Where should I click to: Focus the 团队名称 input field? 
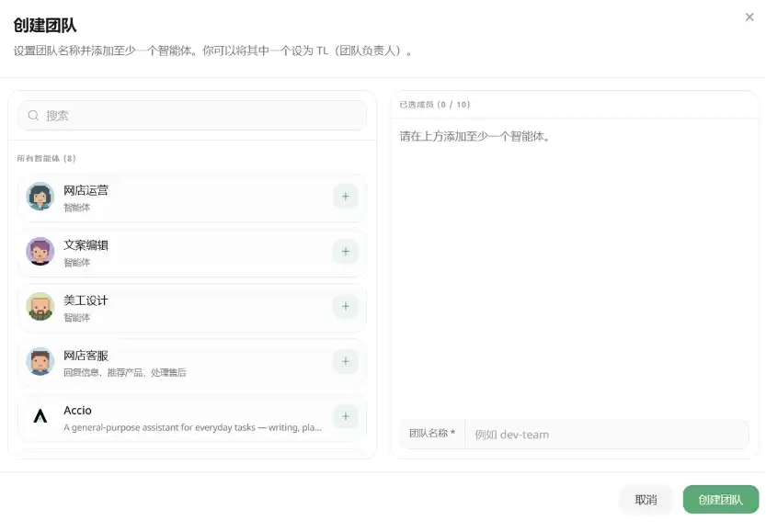607,434
